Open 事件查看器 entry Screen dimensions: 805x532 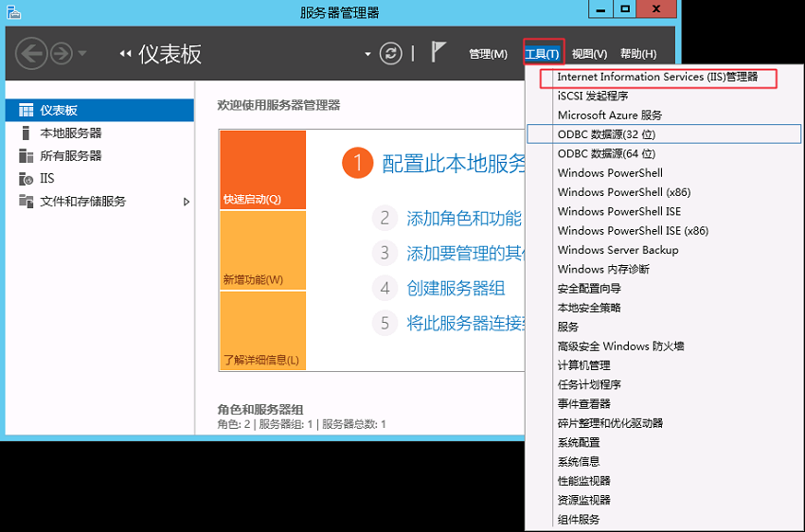583,404
